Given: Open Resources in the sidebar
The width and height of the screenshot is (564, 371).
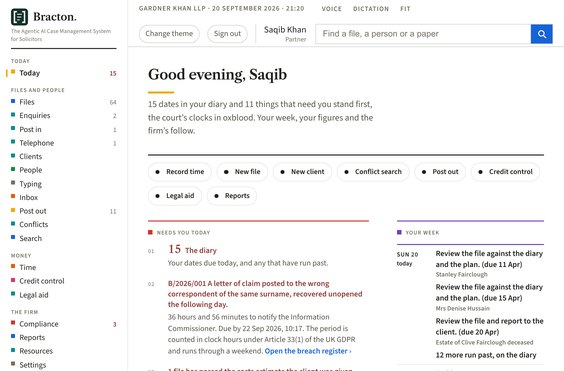Looking at the screenshot, I should pyautogui.click(x=36, y=351).
